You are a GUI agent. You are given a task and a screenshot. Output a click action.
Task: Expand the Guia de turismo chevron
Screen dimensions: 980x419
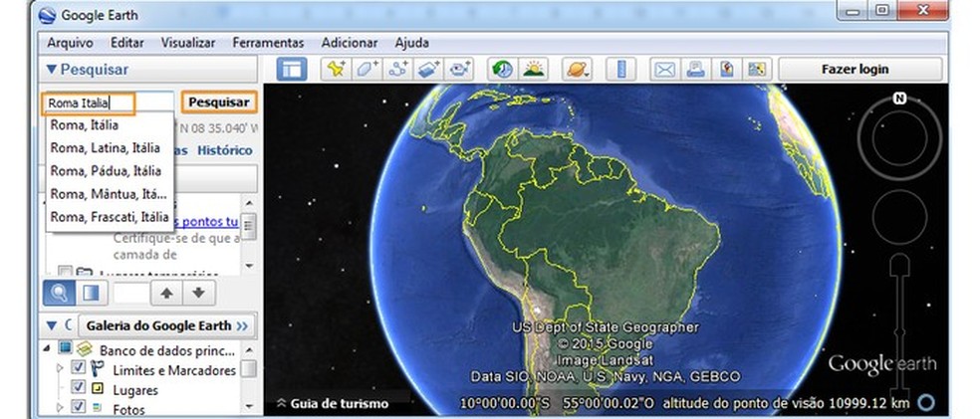click(x=281, y=403)
